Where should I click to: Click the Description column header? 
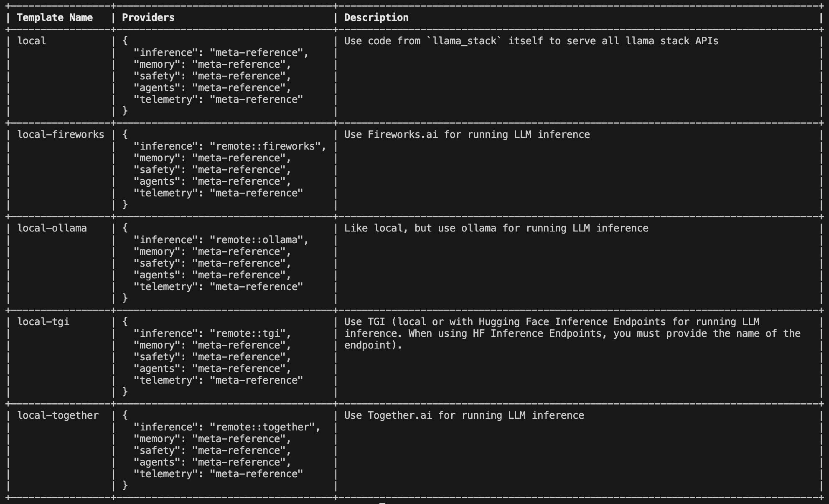376,18
